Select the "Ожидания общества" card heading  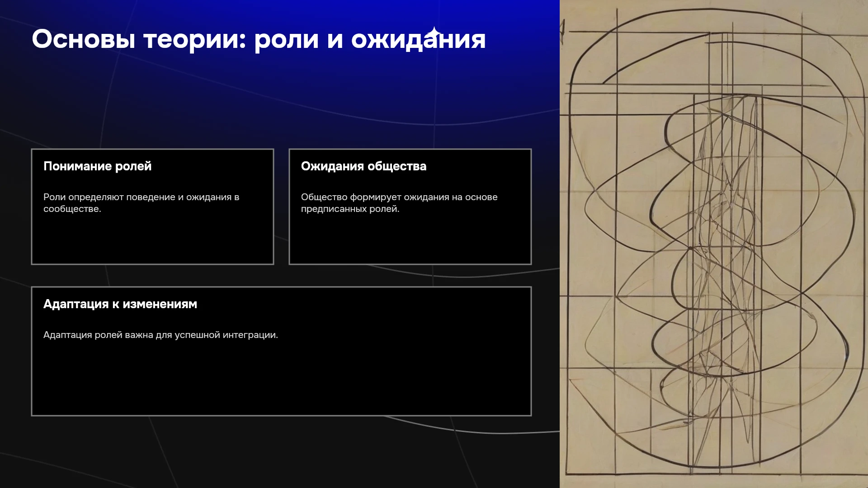click(363, 166)
